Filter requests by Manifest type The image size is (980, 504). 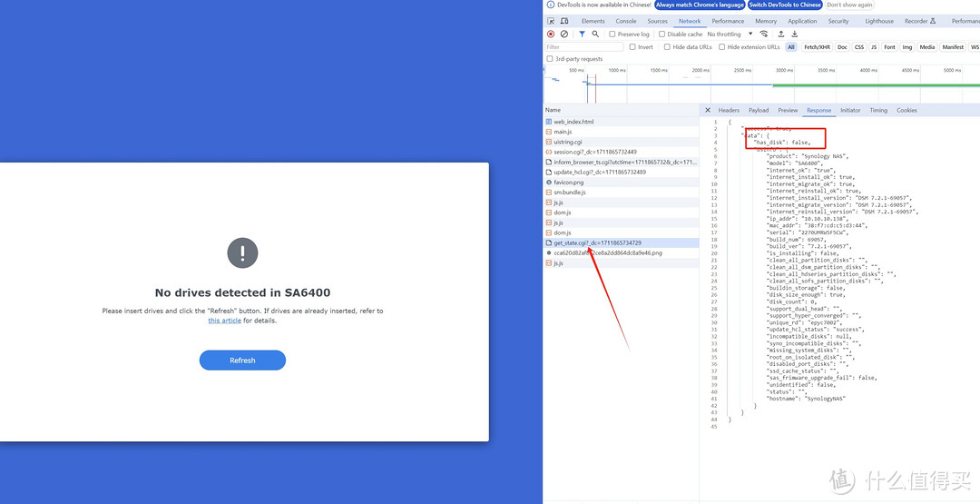tap(953, 47)
